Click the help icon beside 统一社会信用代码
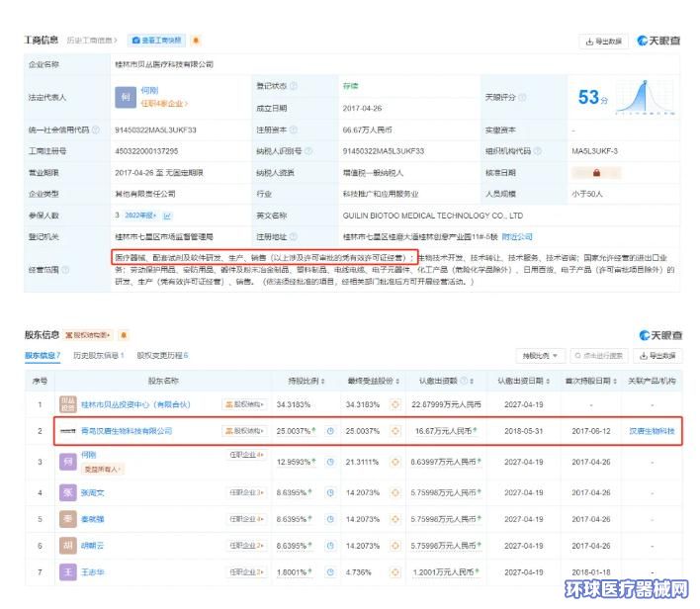This screenshot has height=609, width=700. click(x=96, y=130)
